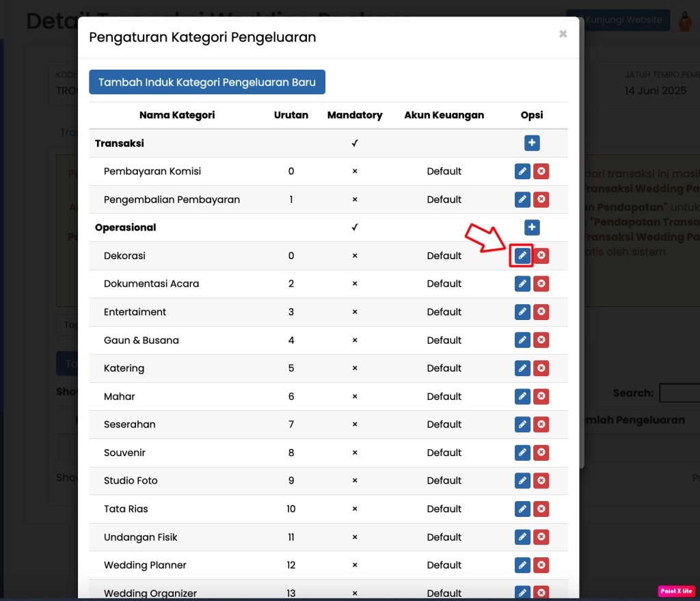The height and width of the screenshot is (601, 700).
Task: Click edit pencil icon for Dekorasi
Action: pos(522,256)
